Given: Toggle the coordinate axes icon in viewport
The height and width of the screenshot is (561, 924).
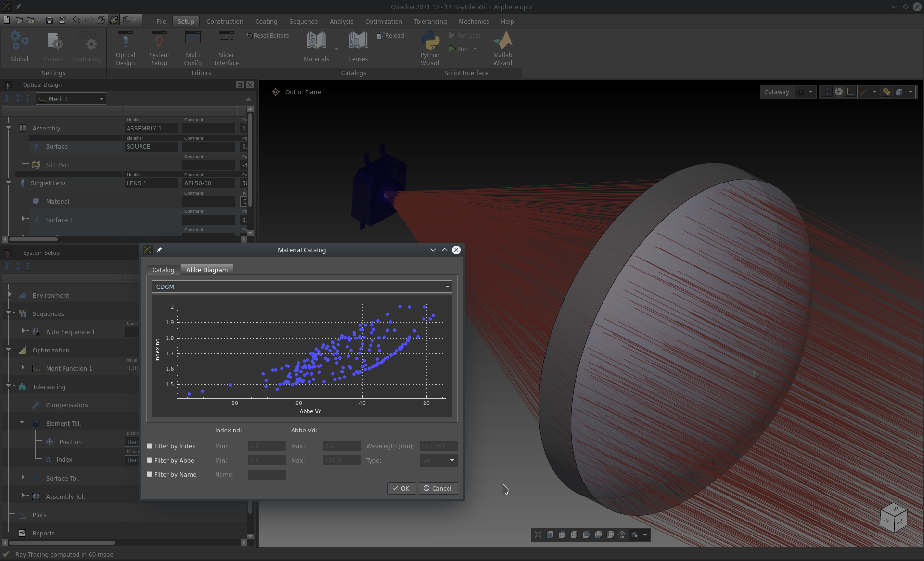Looking at the screenshot, I should pos(851,91).
